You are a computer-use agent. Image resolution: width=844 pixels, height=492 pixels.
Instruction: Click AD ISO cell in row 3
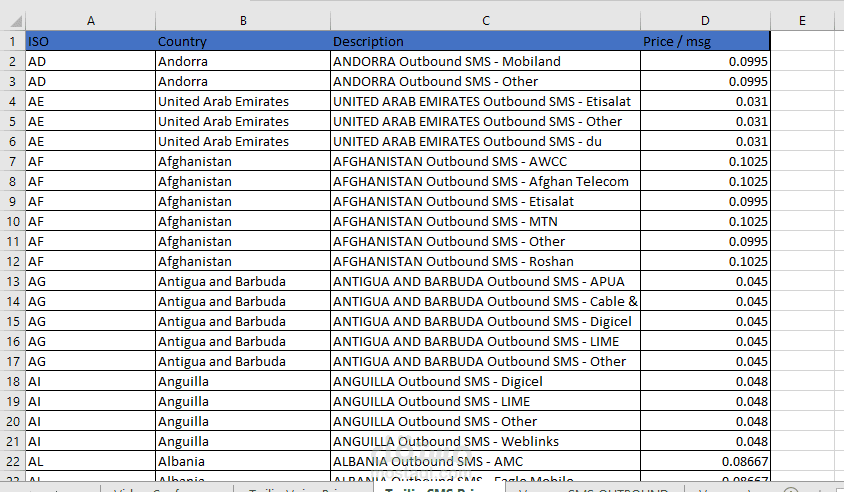coord(90,81)
